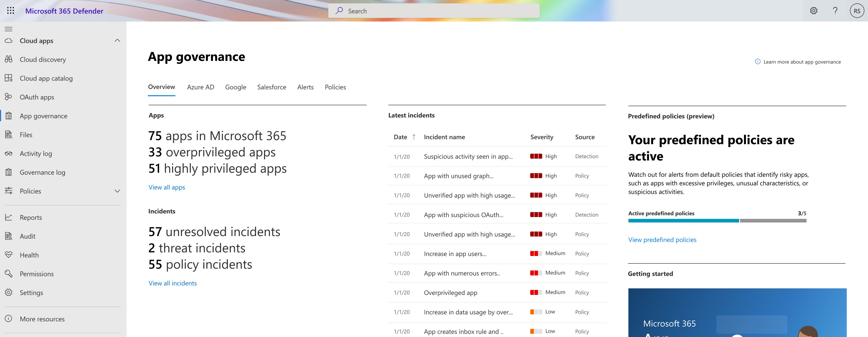Click the Reports chart icon

pos(9,217)
